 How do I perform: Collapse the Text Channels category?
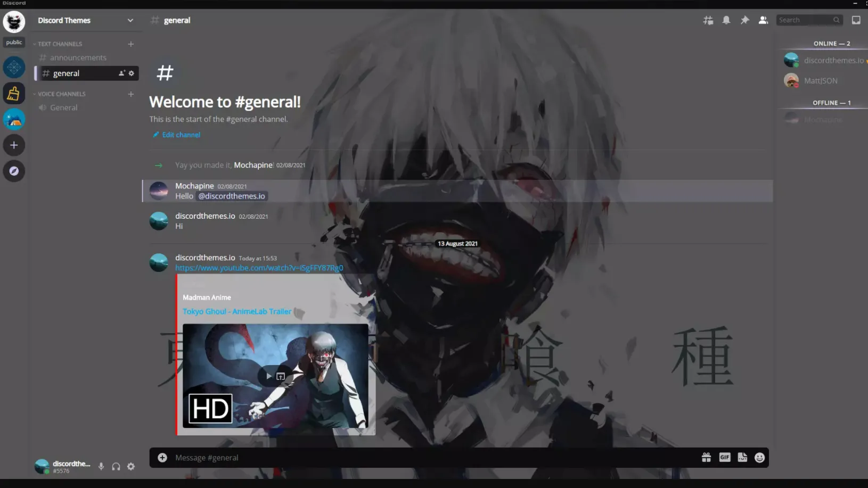coord(59,44)
